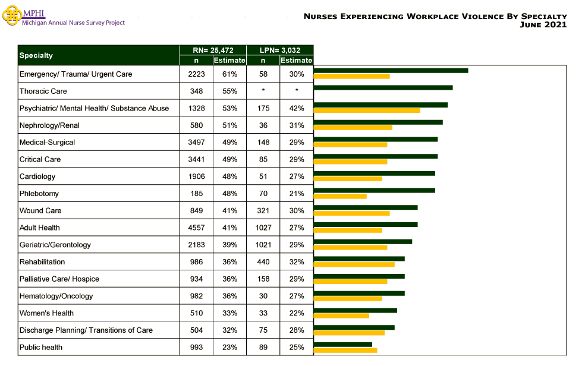
Task: Select the 4557 value in Adult Health row
Action: click(x=196, y=228)
